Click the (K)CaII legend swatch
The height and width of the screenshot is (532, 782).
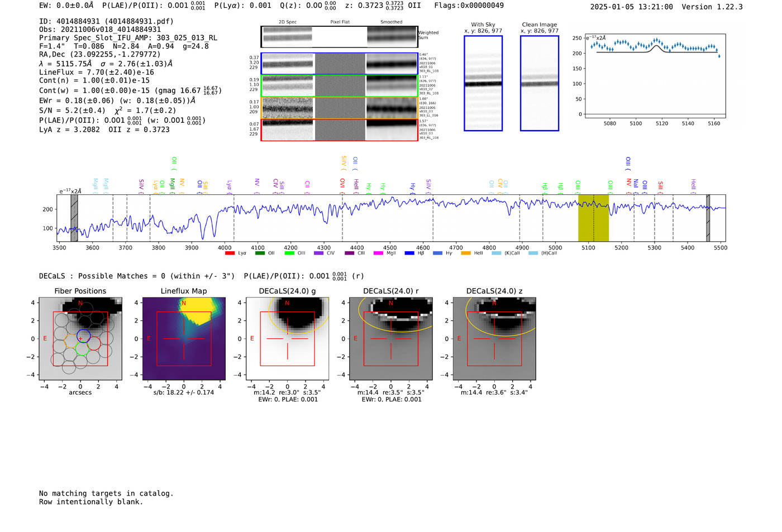pos(496,253)
